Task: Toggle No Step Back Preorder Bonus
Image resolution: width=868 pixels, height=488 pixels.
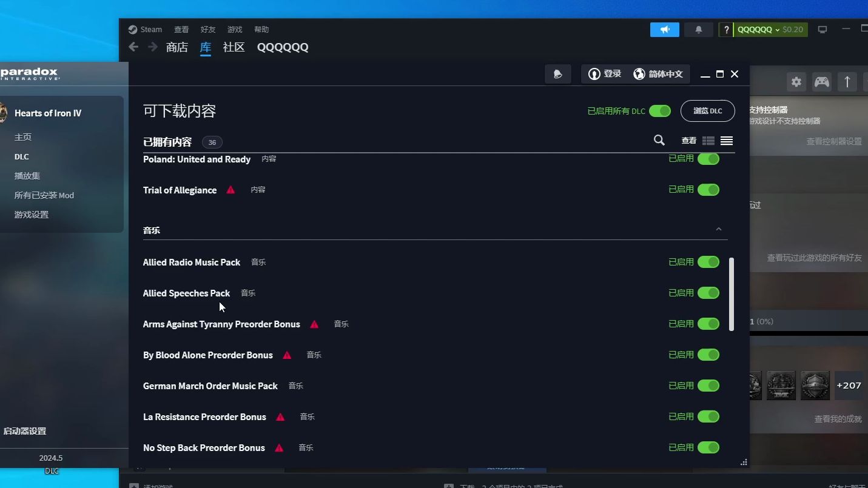Action: (x=708, y=447)
